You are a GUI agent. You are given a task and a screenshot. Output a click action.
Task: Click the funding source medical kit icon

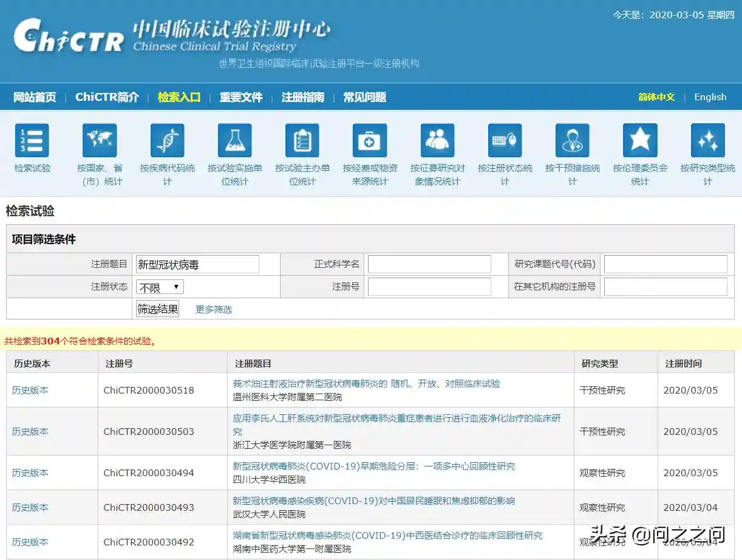(x=370, y=141)
